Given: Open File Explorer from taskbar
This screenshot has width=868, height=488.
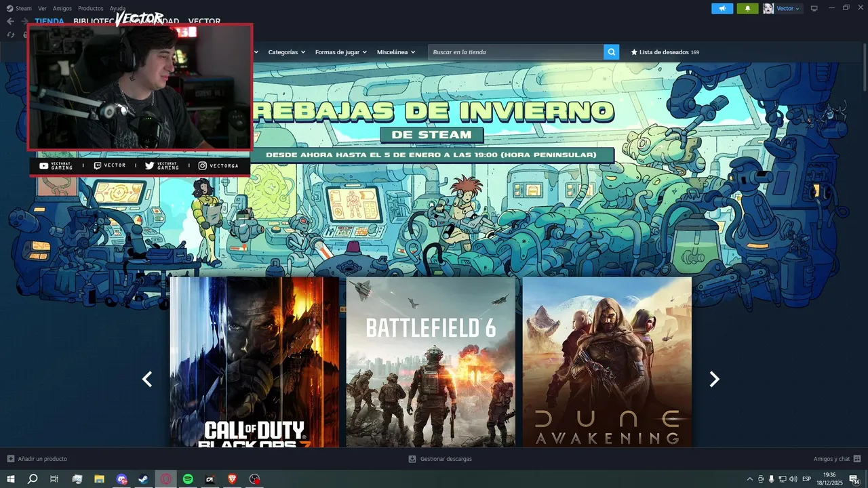Looking at the screenshot, I should (99, 479).
